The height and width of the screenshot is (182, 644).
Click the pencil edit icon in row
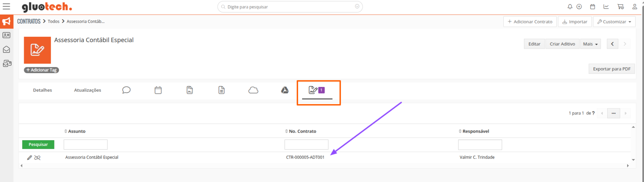(x=30, y=157)
